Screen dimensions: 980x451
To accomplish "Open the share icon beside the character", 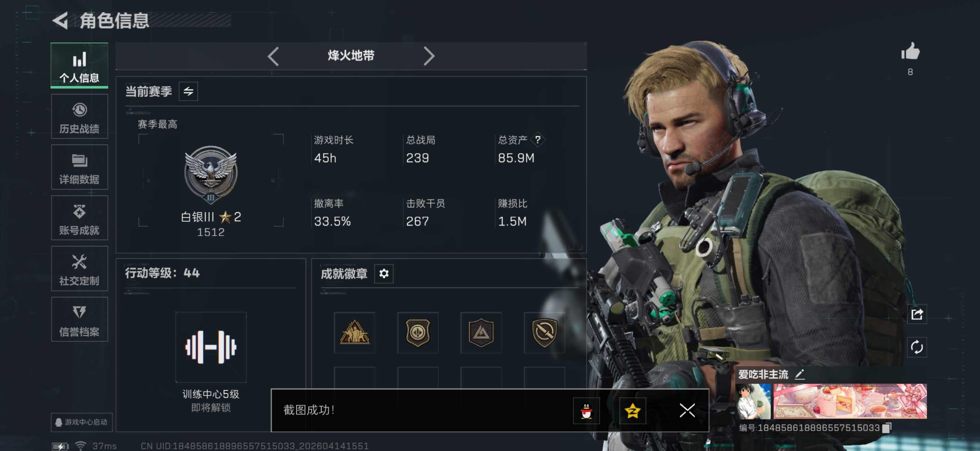I will pyautogui.click(x=916, y=314).
